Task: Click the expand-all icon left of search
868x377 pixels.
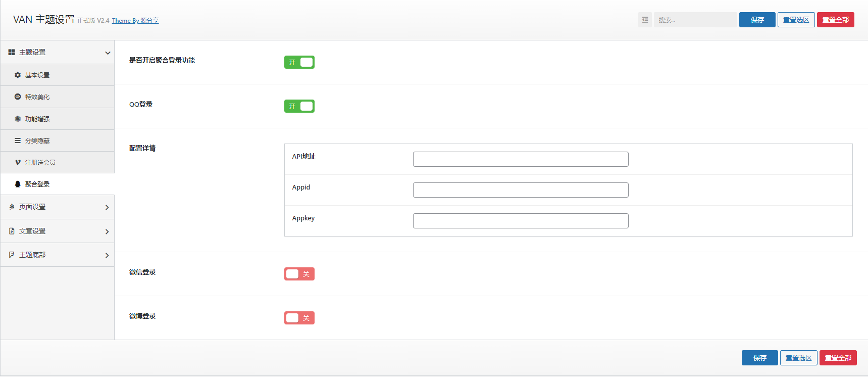Action: [645, 20]
